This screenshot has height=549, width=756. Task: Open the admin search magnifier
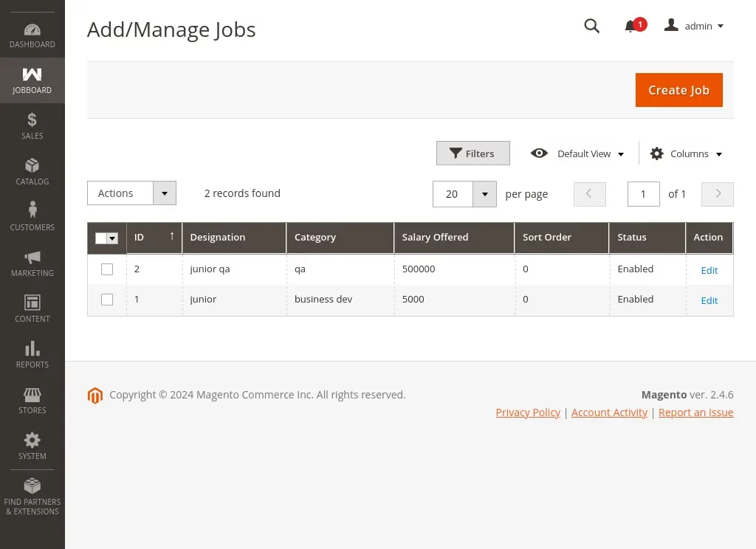[591, 26]
